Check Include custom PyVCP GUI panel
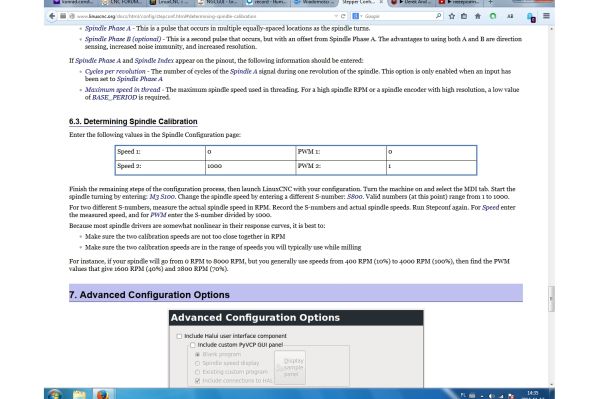This screenshot has height=399, width=599. (x=193, y=345)
